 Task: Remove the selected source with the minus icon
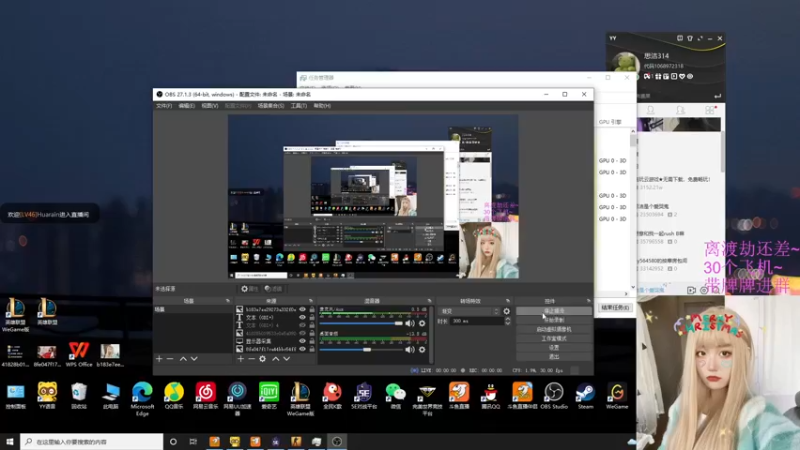pyautogui.click(x=252, y=359)
